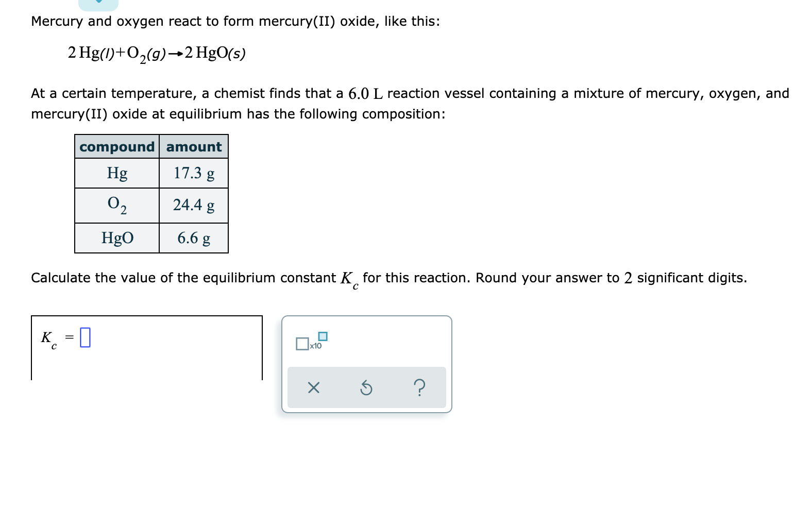Collapse the teal arrow panel at top
The image size is (812, 509).
tap(98, 4)
